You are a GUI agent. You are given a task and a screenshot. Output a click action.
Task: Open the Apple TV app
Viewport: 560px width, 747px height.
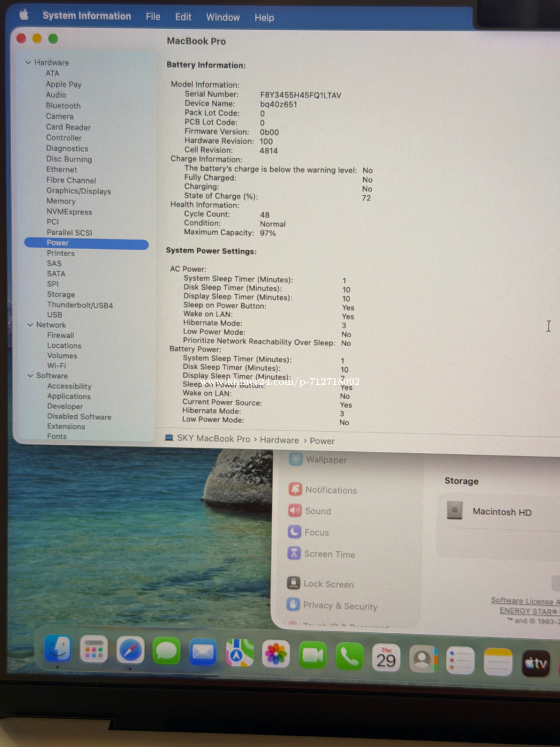pyautogui.click(x=535, y=663)
